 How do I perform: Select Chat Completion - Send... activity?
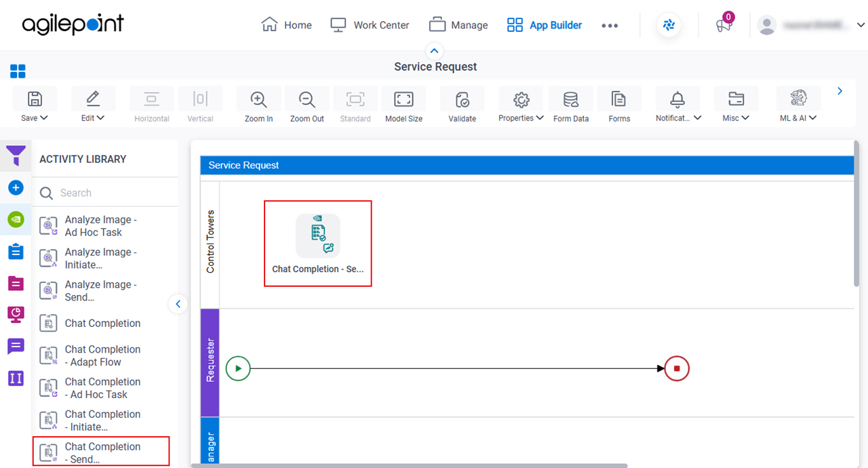point(102,452)
